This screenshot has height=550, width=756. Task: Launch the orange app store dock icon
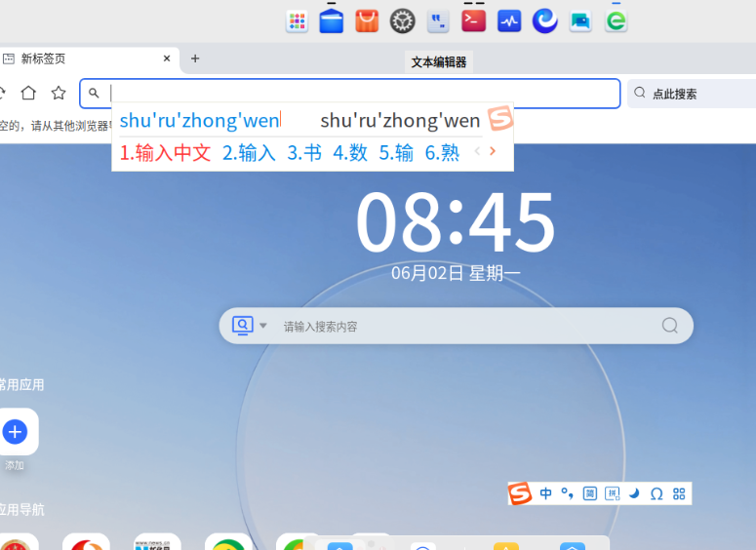coord(367,21)
